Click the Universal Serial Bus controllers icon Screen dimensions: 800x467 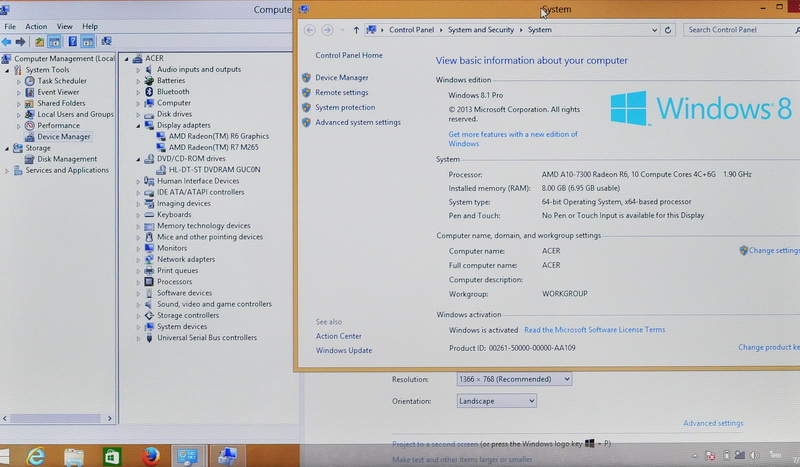tap(149, 338)
